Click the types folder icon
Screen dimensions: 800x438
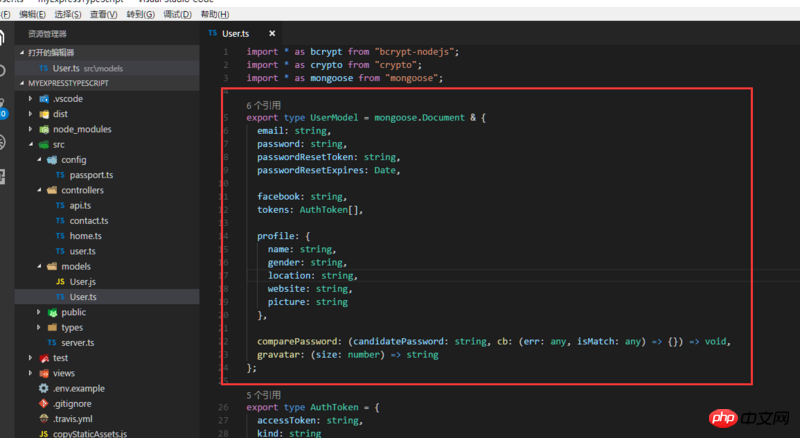click(x=52, y=327)
